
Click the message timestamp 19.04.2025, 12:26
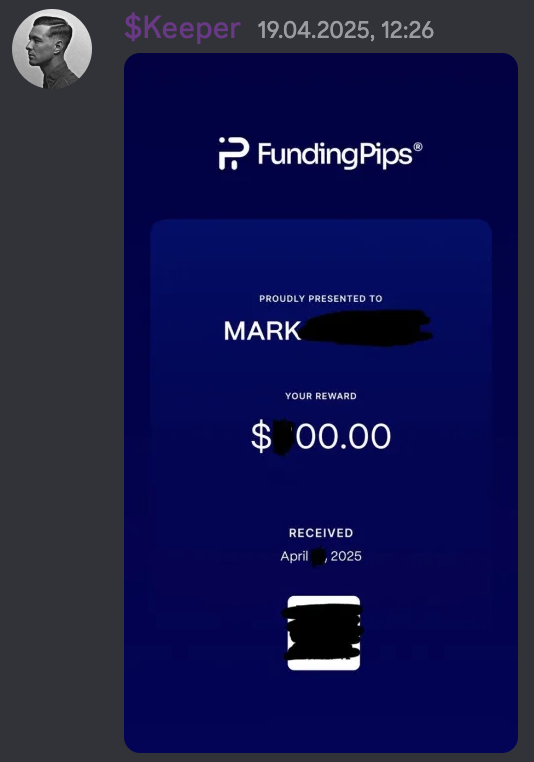(345, 30)
